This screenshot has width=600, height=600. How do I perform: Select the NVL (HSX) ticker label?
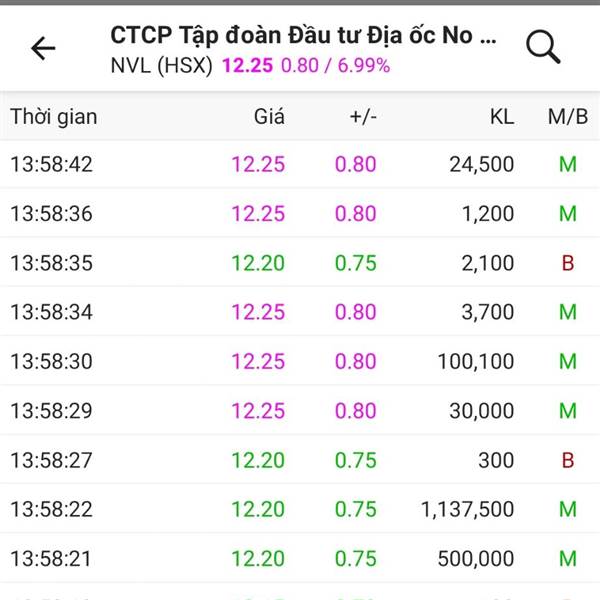click(161, 65)
